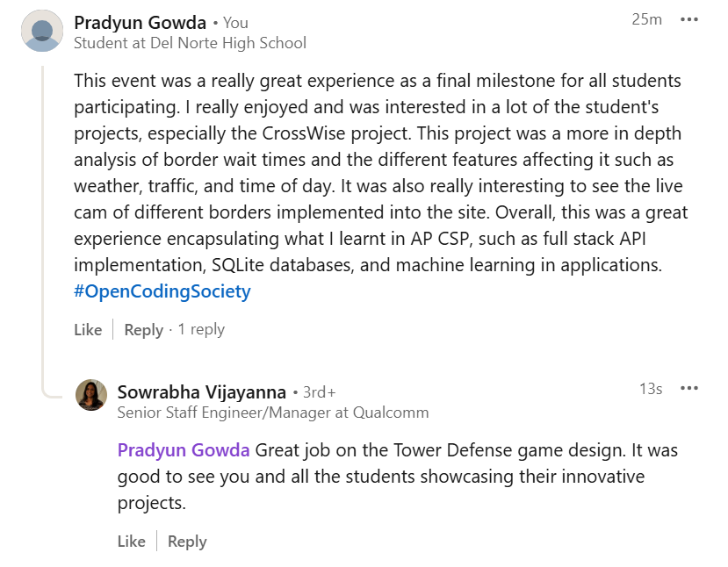728x567 pixels.
Task: Open Pradyun Gowda's profile from comment name
Action: tap(139, 22)
